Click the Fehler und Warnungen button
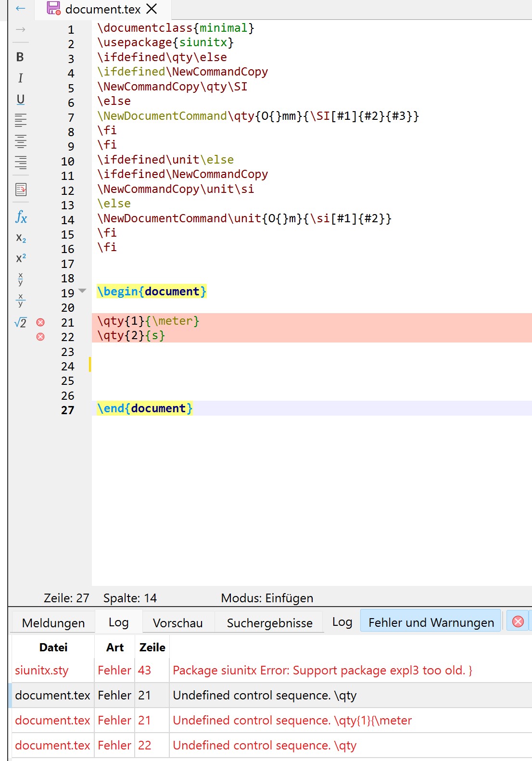This screenshot has width=532, height=761. click(431, 622)
